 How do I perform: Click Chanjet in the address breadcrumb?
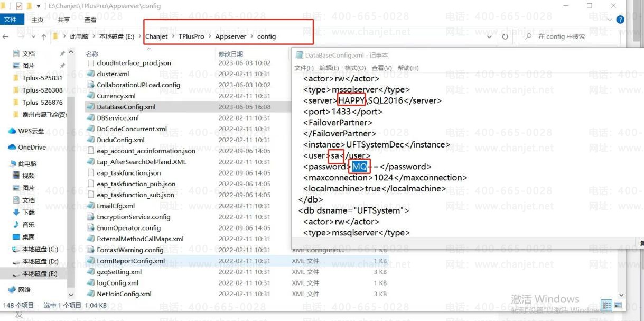tap(156, 36)
